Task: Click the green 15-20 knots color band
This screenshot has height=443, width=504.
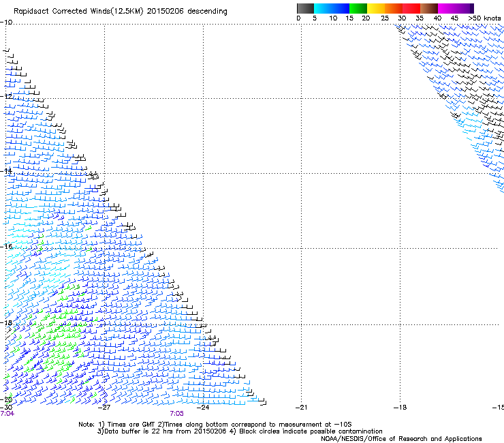Action: tap(358, 8)
